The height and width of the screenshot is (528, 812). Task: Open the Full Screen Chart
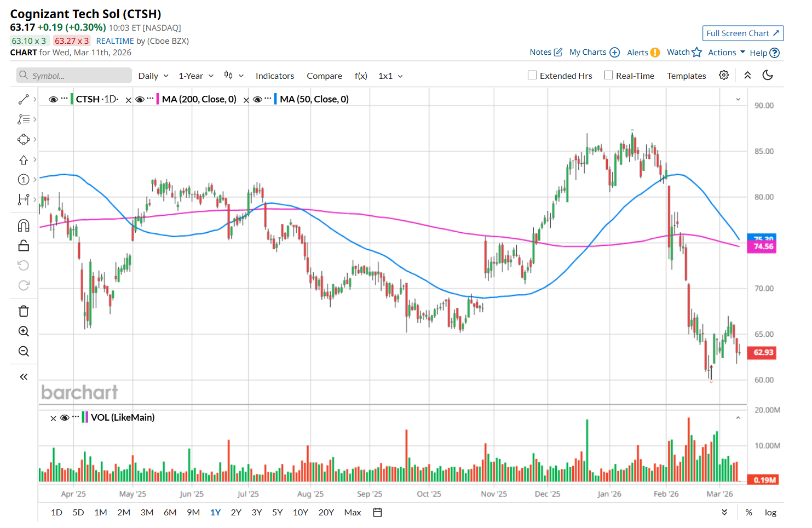742,33
